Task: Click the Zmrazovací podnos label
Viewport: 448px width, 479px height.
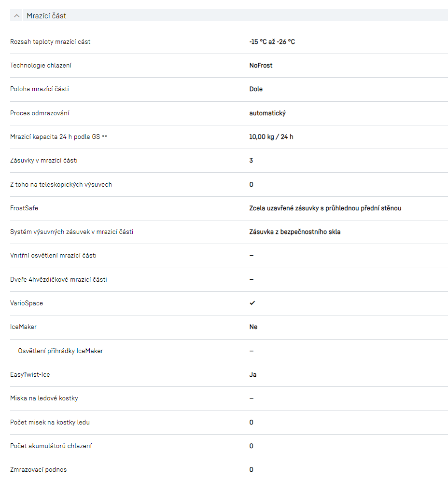Action: click(39, 469)
